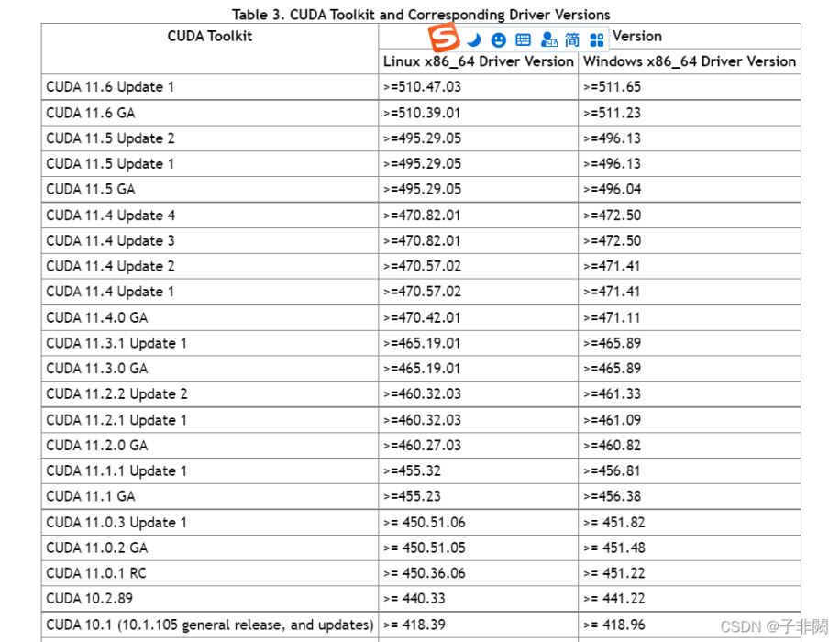Toggle the 简 simplified Chinese switch
This screenshot has width=840, height=642.
pyautogui.click(x=572, y=39)
